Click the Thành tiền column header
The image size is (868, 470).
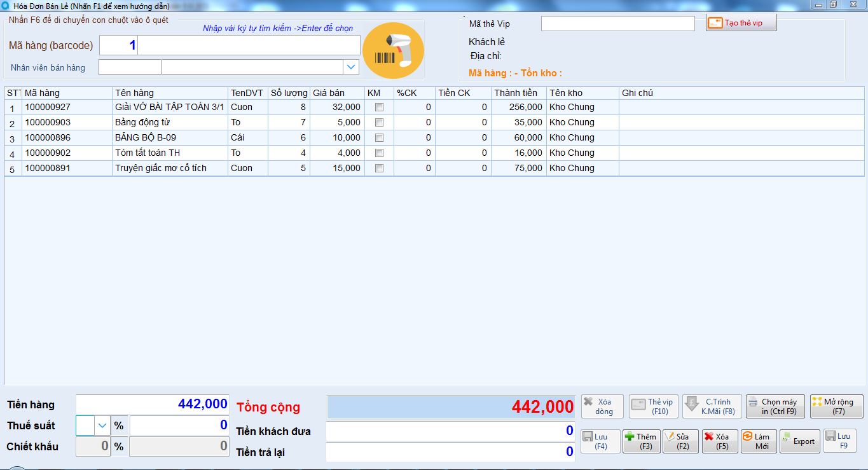519,93
